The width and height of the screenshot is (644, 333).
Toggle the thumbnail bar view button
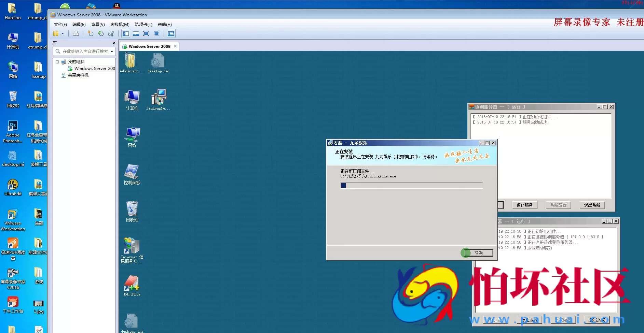coord(136,33)
